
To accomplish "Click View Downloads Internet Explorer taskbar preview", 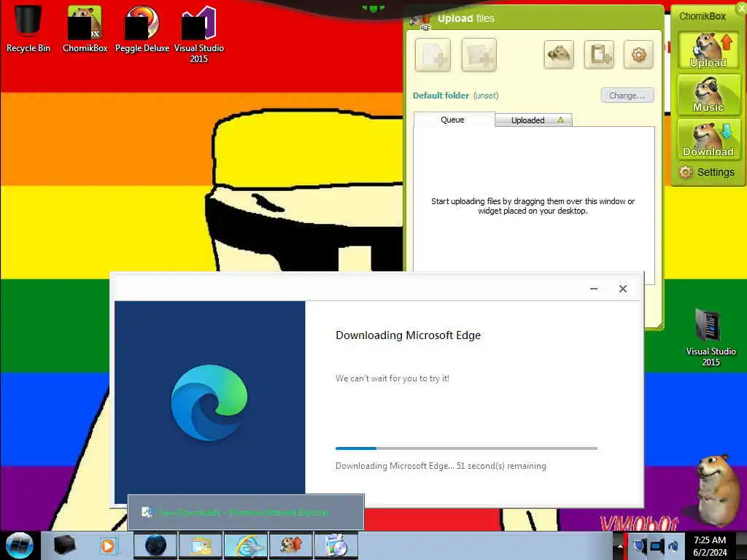I will pyautogui.click(x=246, y=512).
